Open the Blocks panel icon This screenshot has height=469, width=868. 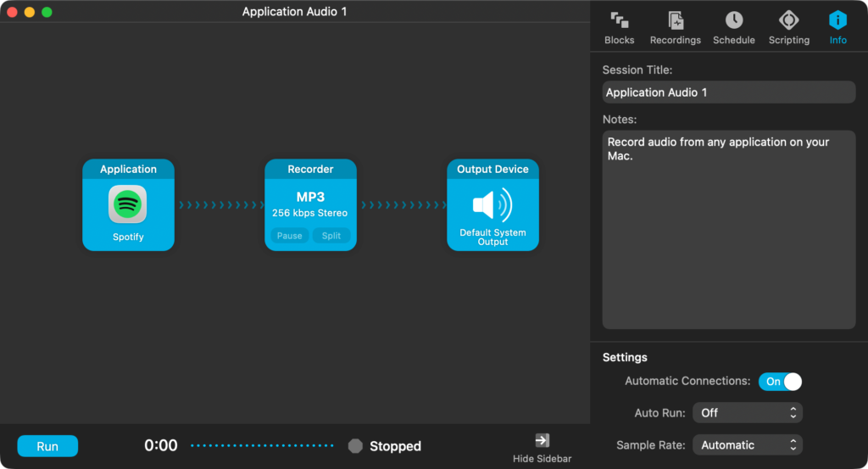pyautogui.click(x=619, y=20)
